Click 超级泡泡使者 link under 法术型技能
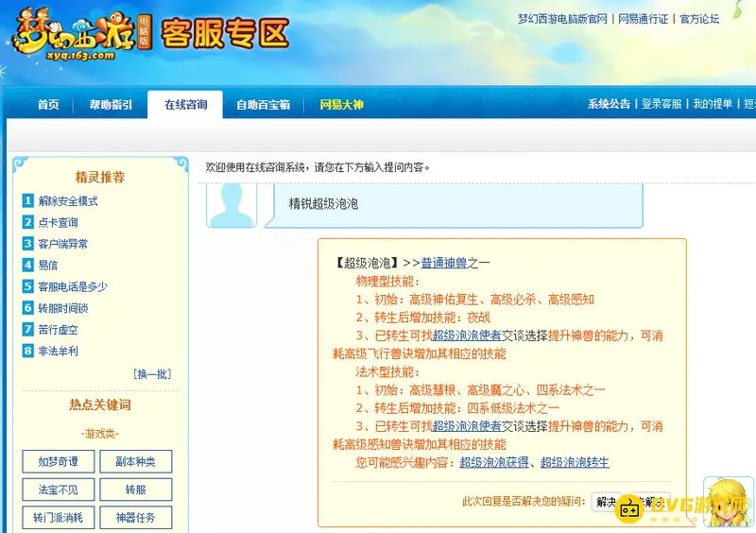The width and height of the screenshot is (756, 533). (467, 426)
